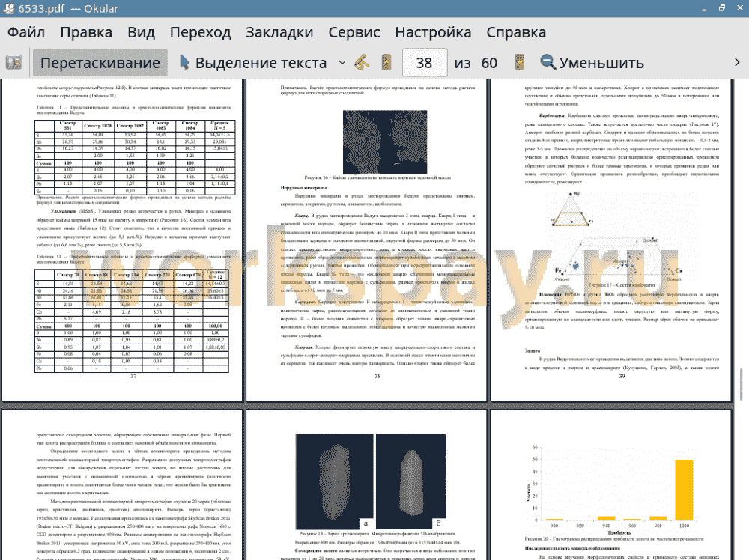Open the Правка menu
Screen dimensions: 749x560
pyautogui.click(x=86, y=32)
